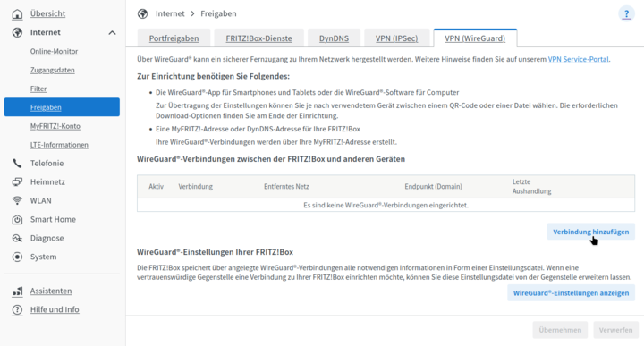
Task: Open the Telefonie menu
Action: (47, 164)
